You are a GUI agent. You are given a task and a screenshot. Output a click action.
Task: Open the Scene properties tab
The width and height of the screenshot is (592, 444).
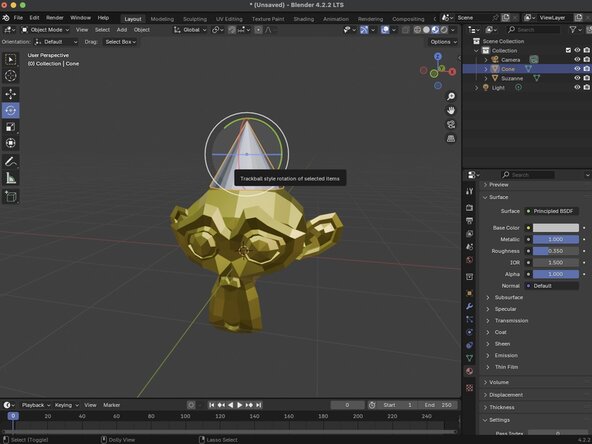[469, 247]
